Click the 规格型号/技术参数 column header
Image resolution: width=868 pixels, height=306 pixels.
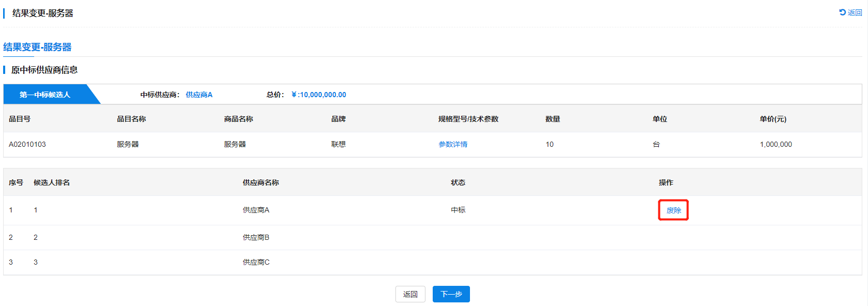(x=468, y=119)
